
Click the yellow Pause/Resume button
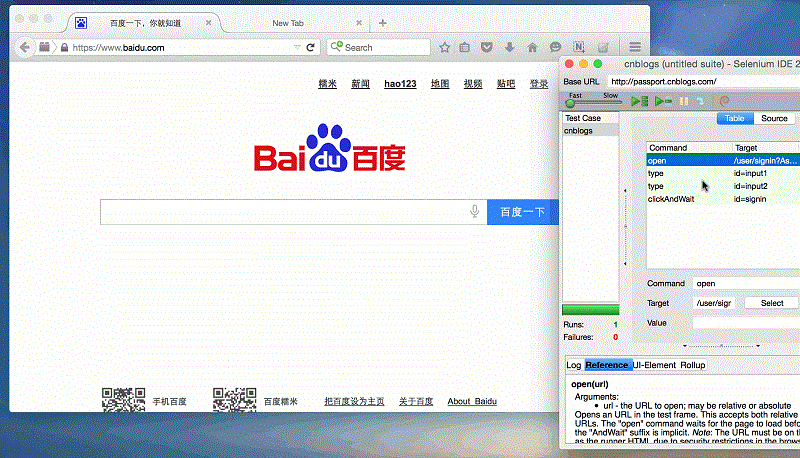684,101
